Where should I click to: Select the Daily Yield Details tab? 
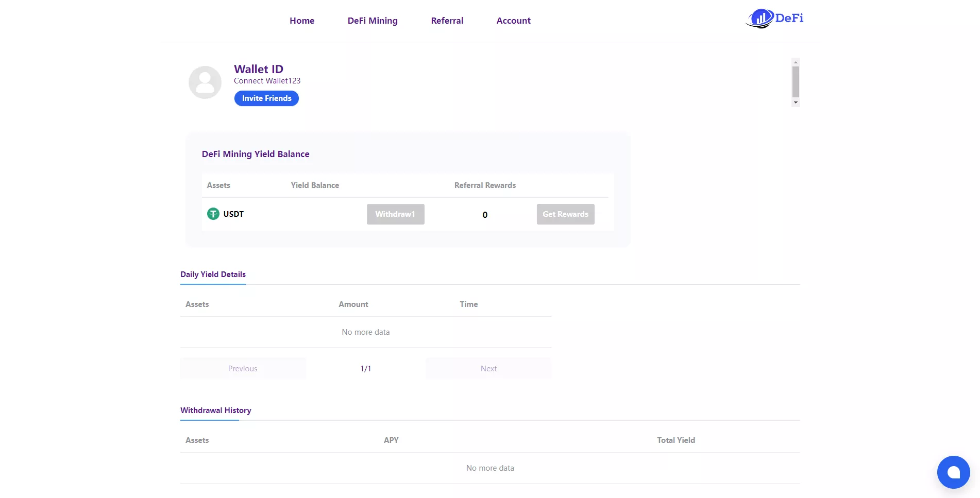click(x=213, y=274)
